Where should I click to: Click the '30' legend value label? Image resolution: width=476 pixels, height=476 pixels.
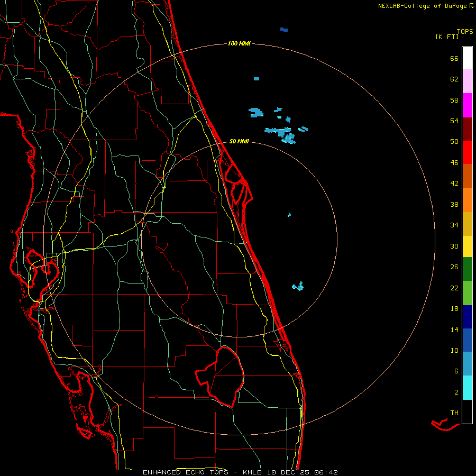pyautogui.click(x=454, y=246)
